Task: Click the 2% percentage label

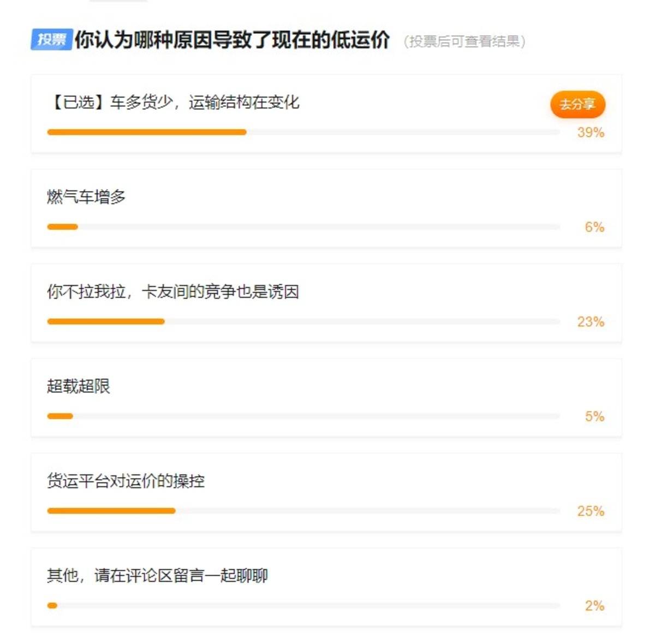Action: 594,606
